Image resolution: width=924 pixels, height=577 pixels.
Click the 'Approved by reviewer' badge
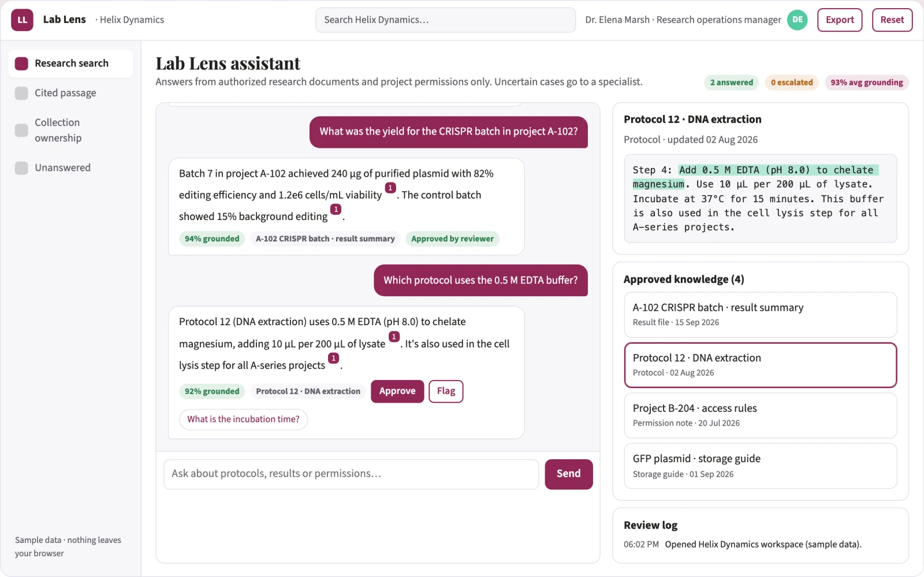pyautogui.click(x=452, y=239)
